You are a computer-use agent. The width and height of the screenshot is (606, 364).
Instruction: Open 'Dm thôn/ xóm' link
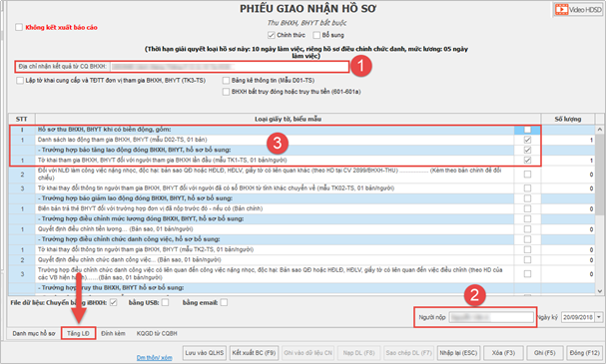(154, 357)
